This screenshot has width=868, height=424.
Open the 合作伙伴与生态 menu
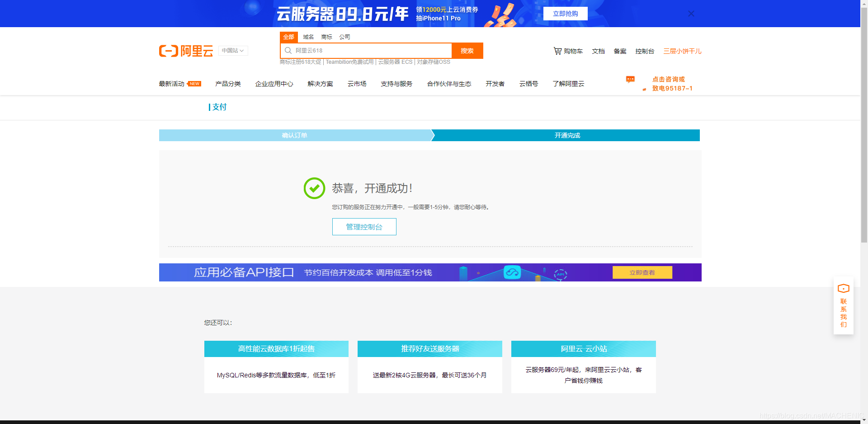coord(449,84)
